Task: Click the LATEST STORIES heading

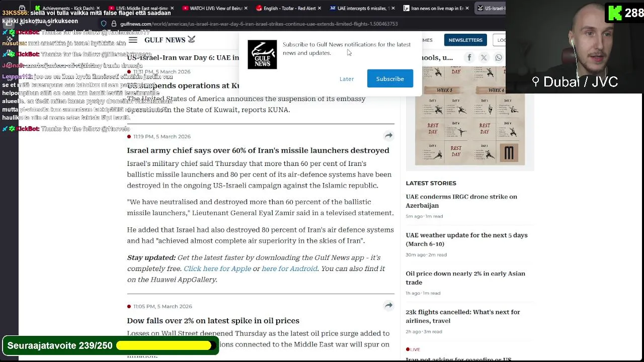Action: click(431, 183)
